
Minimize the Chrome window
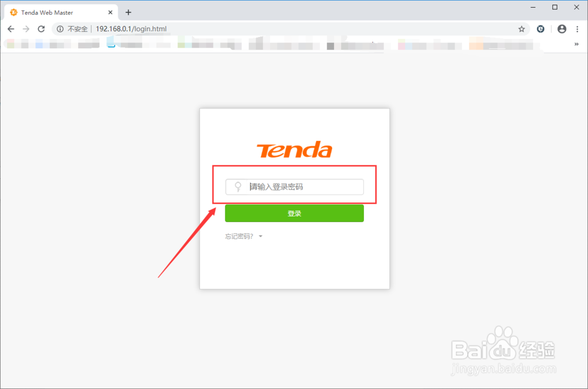pyautogui.click(x=533, y=7)
